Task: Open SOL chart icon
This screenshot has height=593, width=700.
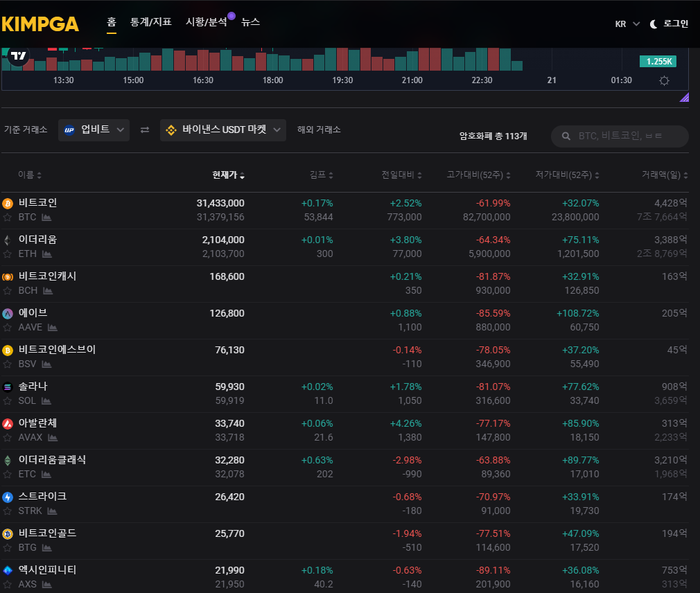Action: (x=46, y=400)
